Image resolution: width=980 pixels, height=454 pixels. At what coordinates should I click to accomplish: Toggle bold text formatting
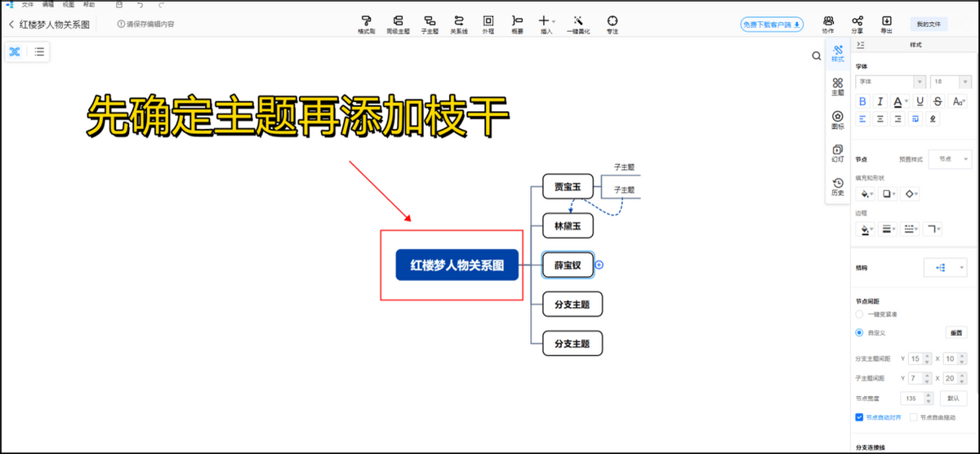pyautogui.click(x=862, y=101)
